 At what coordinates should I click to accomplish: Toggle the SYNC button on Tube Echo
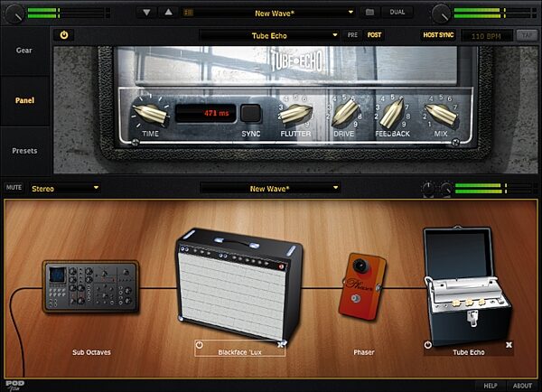coord(250,113)
